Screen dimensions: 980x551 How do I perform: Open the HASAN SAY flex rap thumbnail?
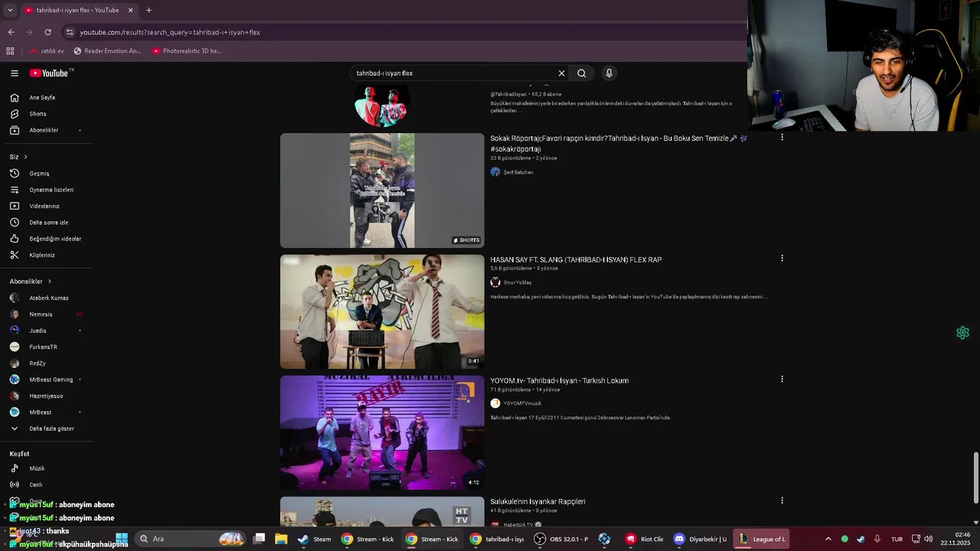(x=382, y=311)
